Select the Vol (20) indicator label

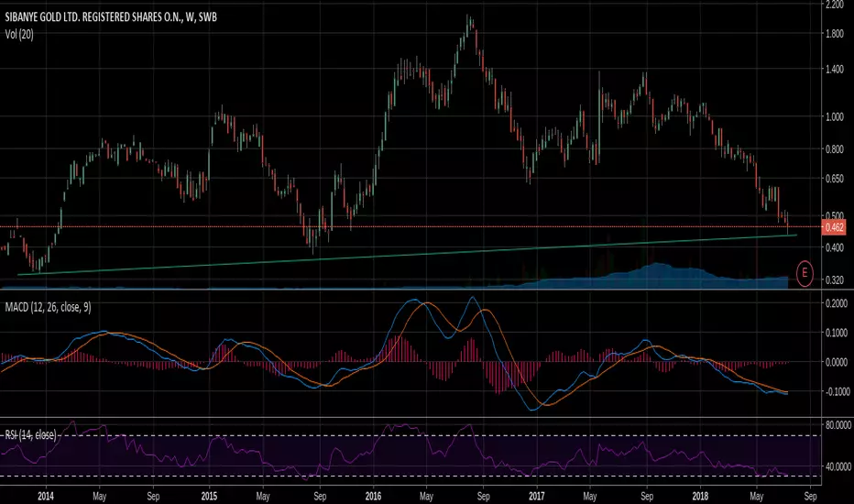click(19, 34)
